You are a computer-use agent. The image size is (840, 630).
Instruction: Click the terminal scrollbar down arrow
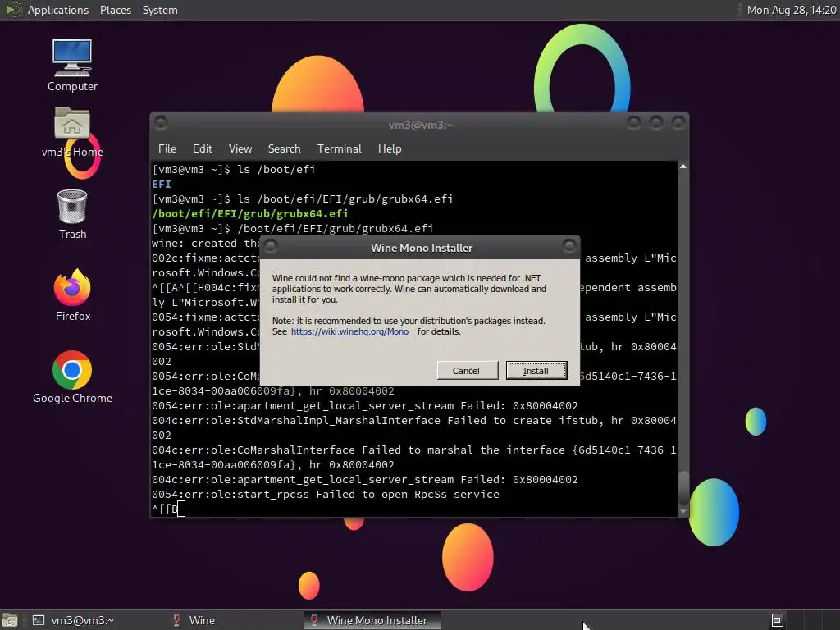point(683,512)
